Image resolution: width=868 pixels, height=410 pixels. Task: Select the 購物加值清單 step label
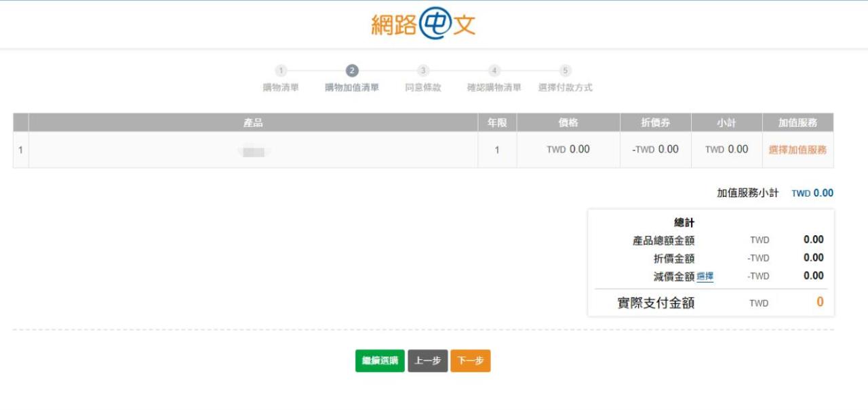click(352, 87)
